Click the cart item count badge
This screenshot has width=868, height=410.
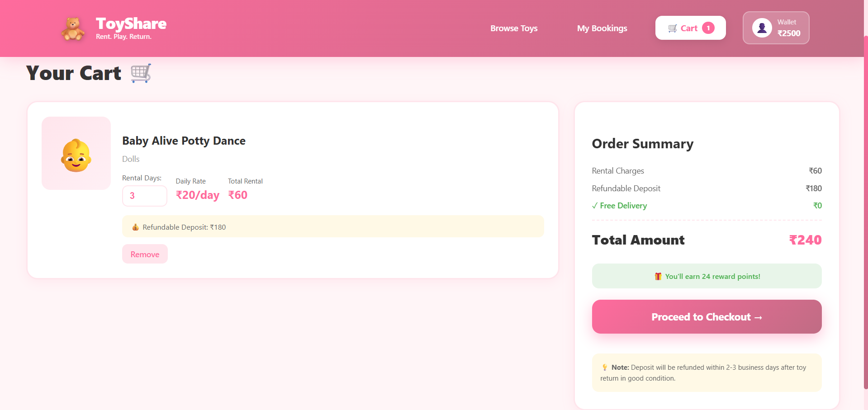tap(708, 28)
